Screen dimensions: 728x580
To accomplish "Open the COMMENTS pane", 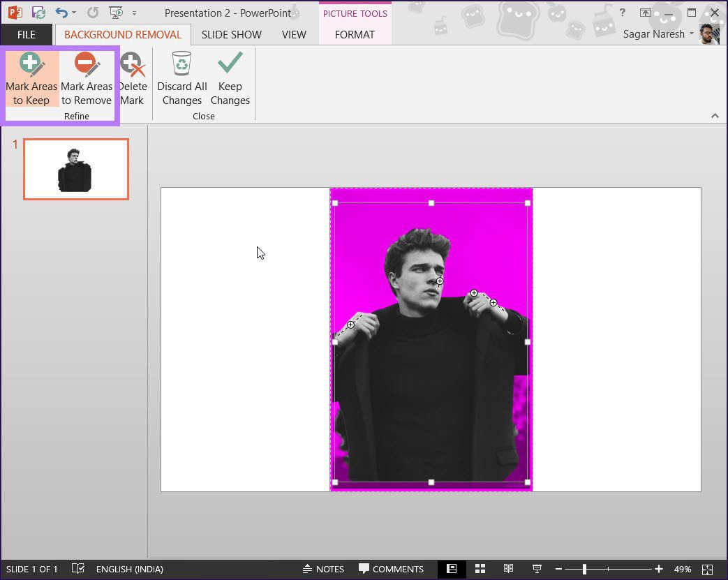I will (391, 569).
